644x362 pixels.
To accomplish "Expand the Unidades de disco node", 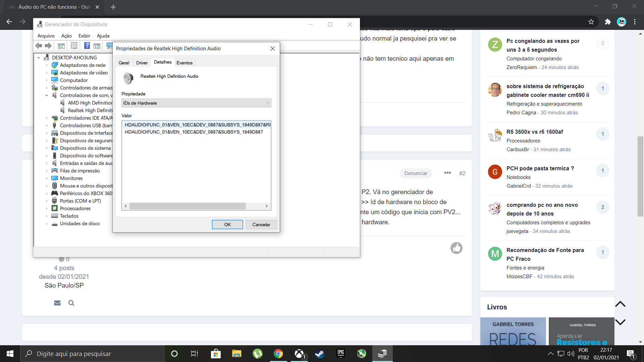I will [x=47, y=224].
